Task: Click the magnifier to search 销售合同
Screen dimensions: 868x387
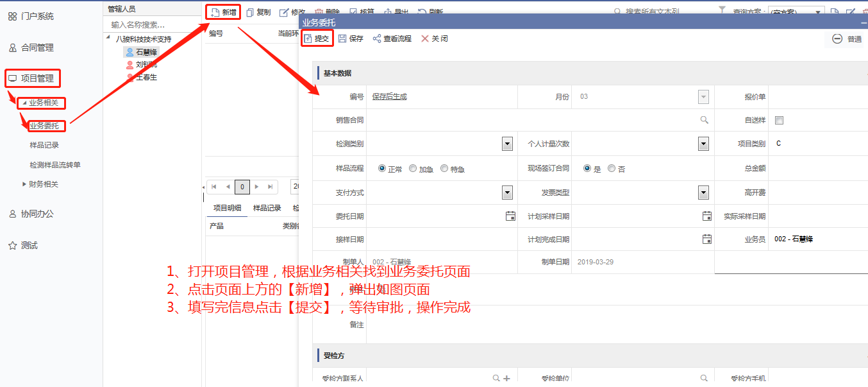Action: (x=703, y=119)
